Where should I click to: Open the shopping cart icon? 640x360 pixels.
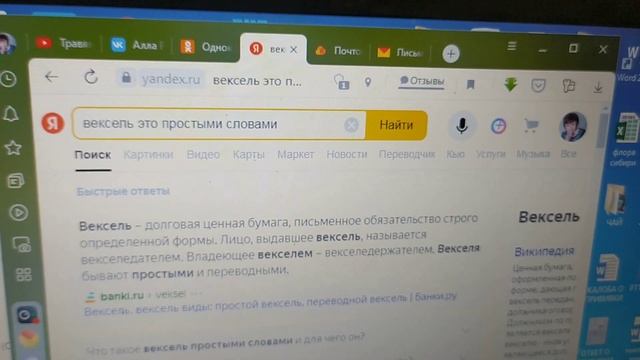pyautogui.click(x=531, y=126)
